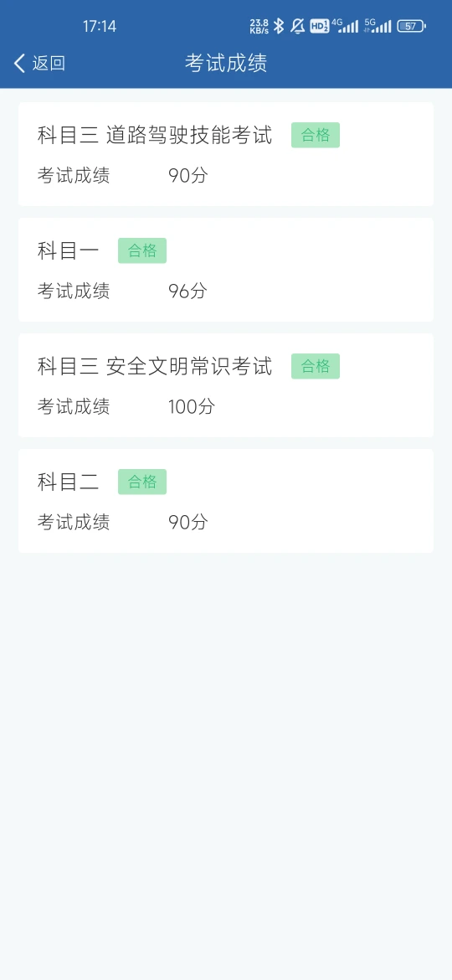
Task: Tap the 合格 badge beside 科目二
Action: tap(142, 482)
